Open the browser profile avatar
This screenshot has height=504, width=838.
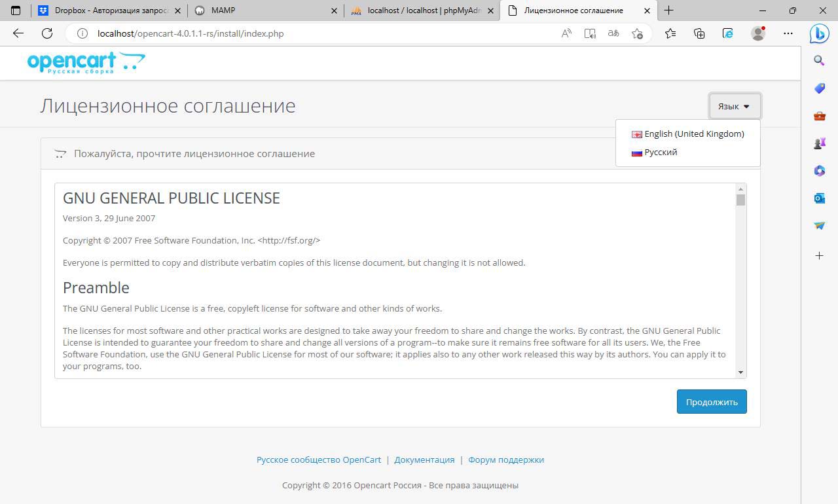[x=758, y=33]
